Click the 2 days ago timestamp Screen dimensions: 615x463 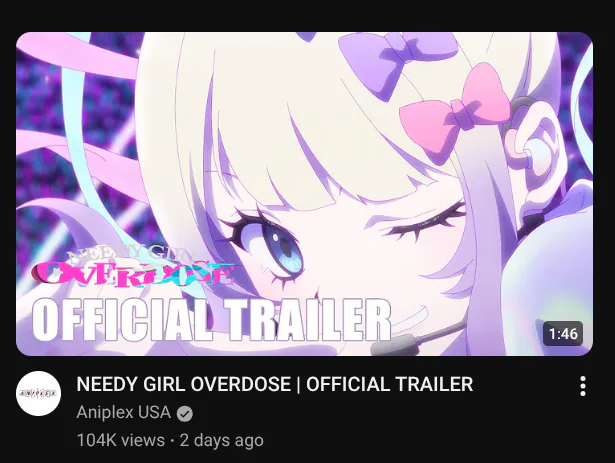pos(222,440)
